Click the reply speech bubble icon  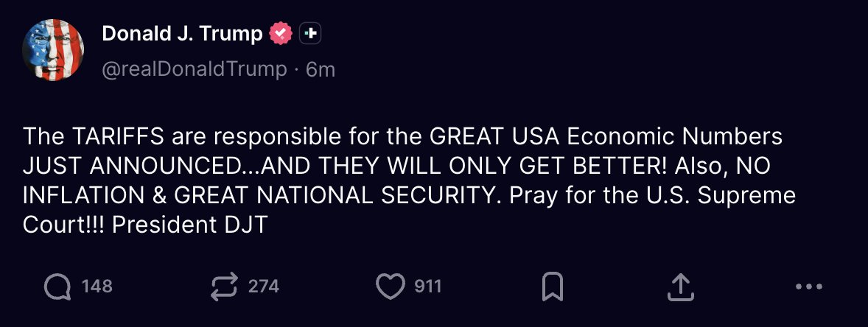(x=57, y=286)
